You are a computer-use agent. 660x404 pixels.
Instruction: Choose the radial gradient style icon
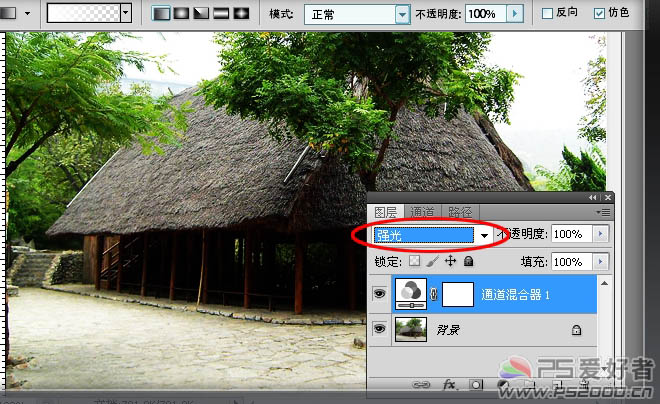[x=182, y=14]
